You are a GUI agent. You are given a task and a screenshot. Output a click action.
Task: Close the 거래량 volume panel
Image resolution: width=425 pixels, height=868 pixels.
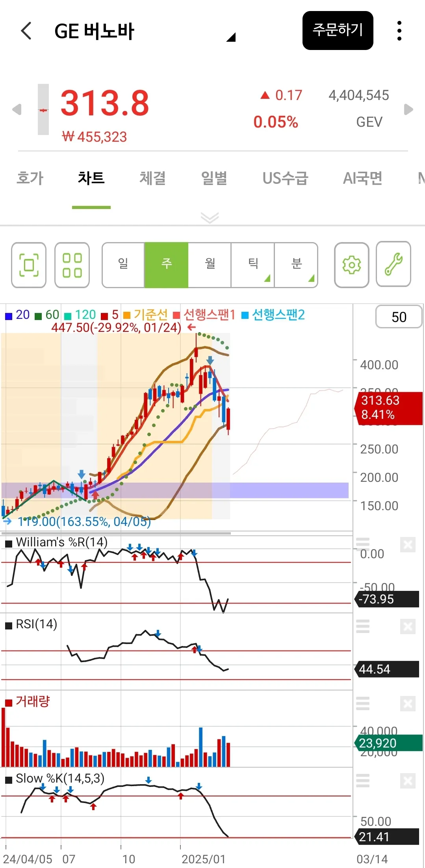click(x=408, y=703)
